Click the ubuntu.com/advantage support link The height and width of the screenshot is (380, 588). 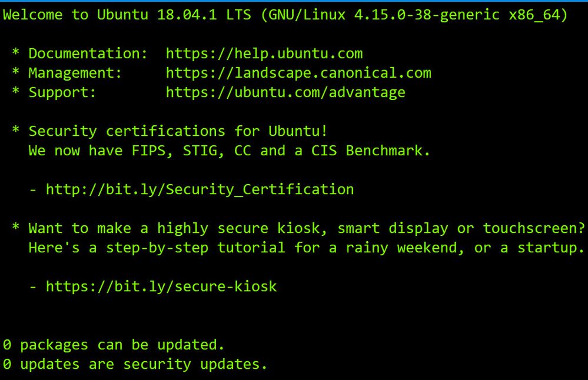pyautogui.click(x=285, y=93)
